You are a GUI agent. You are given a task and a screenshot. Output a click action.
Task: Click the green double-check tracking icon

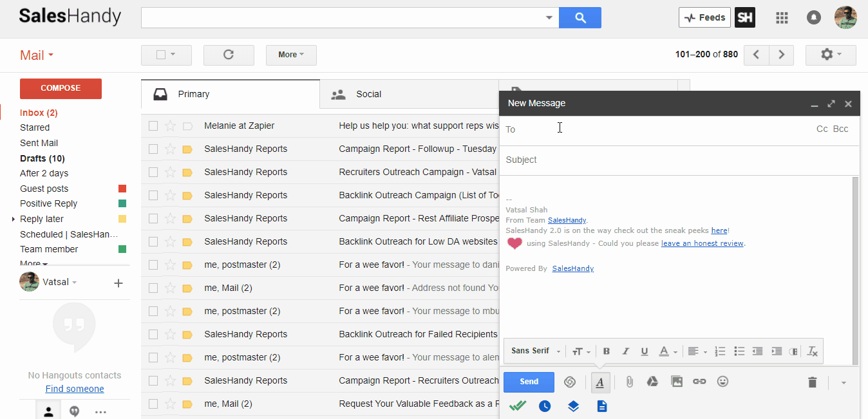click(518, 406)
